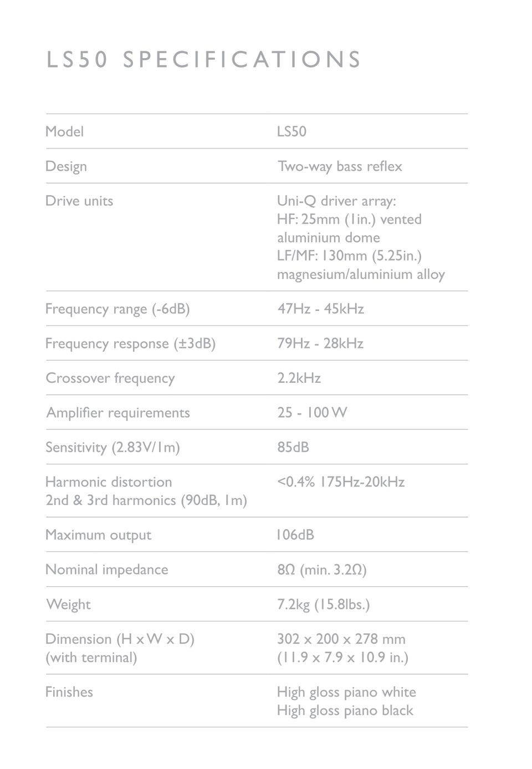
Task: Click the LS50 Specifications heading
Action: point(203,59)
